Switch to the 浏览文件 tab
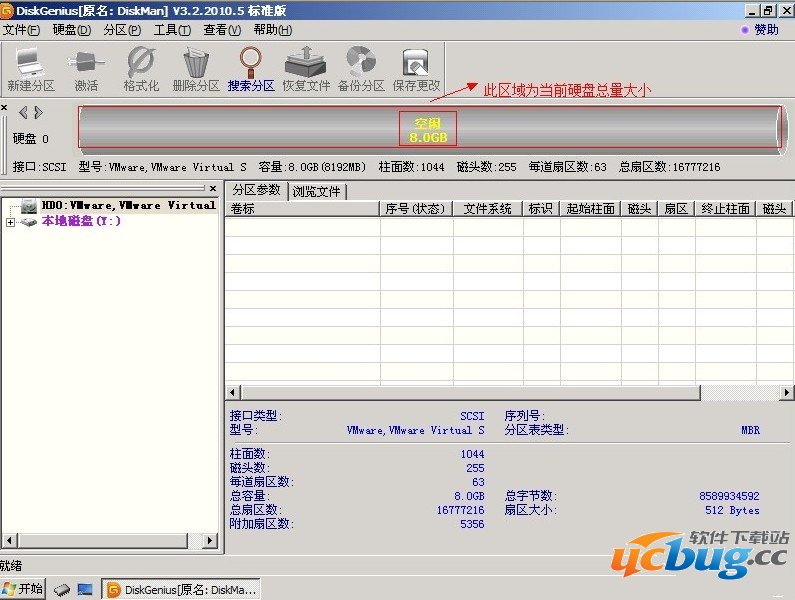 [x=316, y=191]
